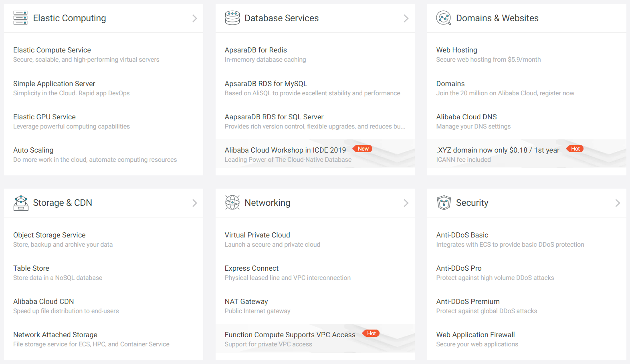Click 'Secure your web applications' description
630x364 pixels.
[477, 344]
